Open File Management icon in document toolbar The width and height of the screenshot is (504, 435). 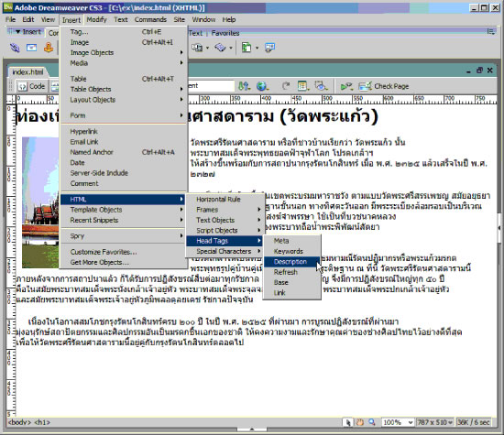tap(245, 86)
